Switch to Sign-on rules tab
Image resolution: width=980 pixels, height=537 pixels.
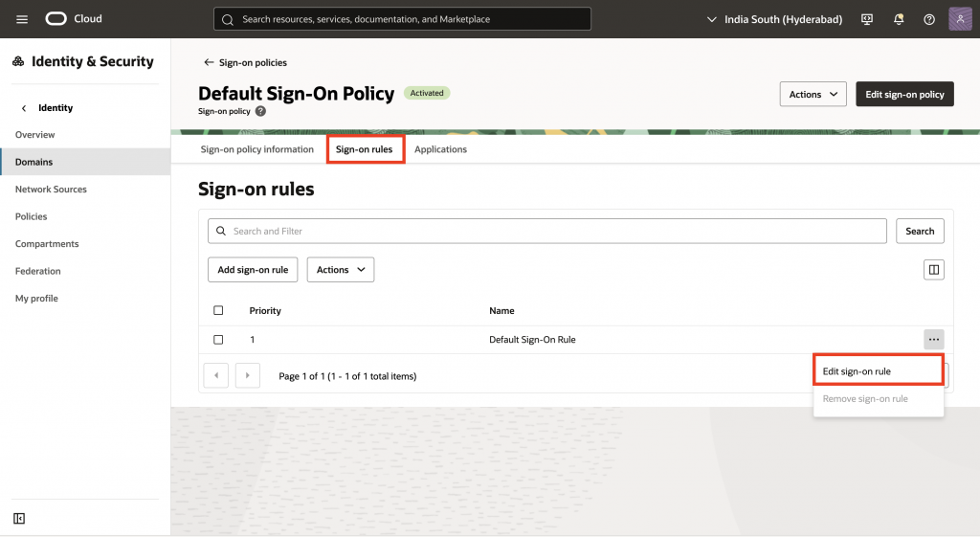point(365,149)
